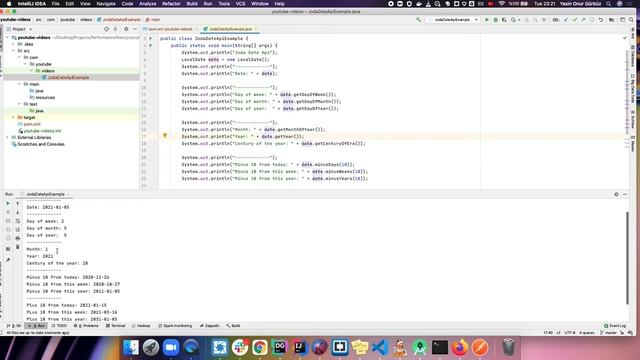This screenshot has height=360, width=640.
Task: Collapse the src folder
Action: pos(13,51)
